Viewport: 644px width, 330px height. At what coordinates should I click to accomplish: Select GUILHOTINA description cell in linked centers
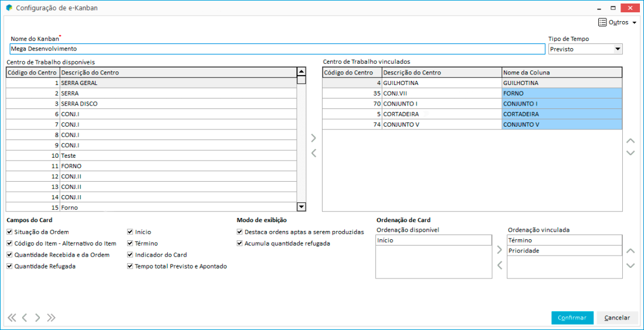click(442, 83)
